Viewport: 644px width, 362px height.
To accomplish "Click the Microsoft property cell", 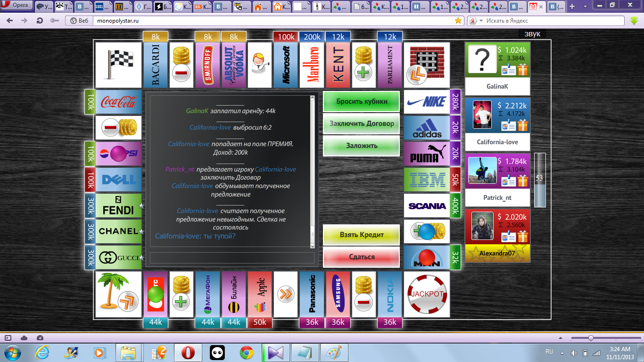I will [285, 65].
